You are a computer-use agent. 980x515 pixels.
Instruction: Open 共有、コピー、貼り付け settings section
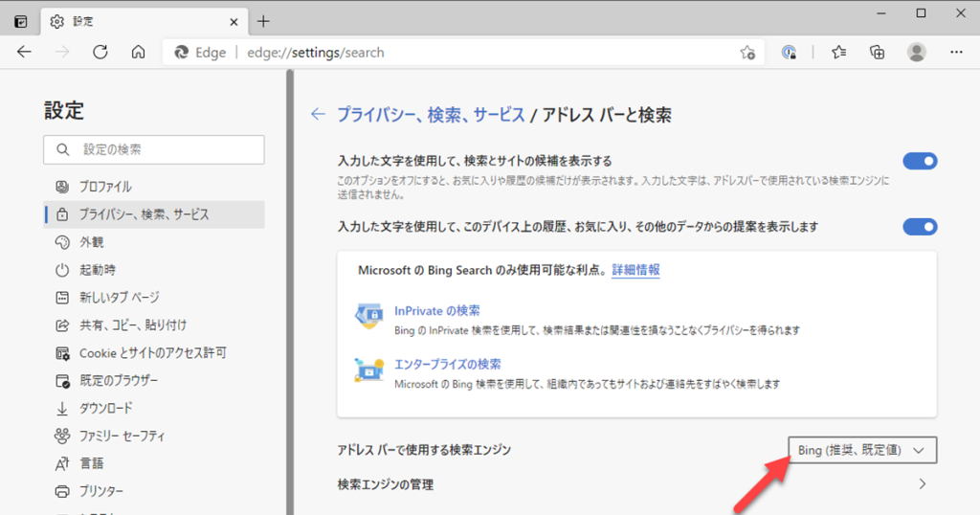pos(154,325)
